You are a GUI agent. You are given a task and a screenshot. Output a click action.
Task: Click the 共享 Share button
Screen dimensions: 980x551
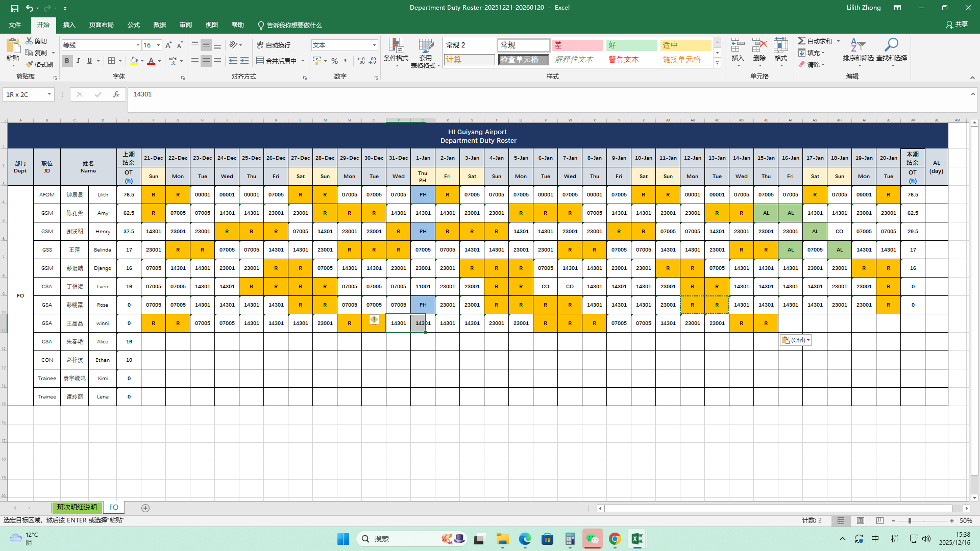(x=957, y=24)
